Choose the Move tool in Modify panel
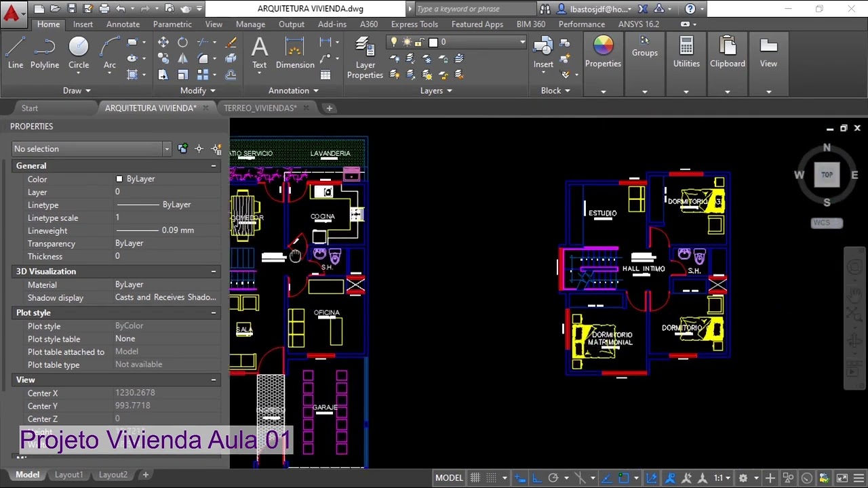This screenshot has height=488, width=868. (163, 42)
